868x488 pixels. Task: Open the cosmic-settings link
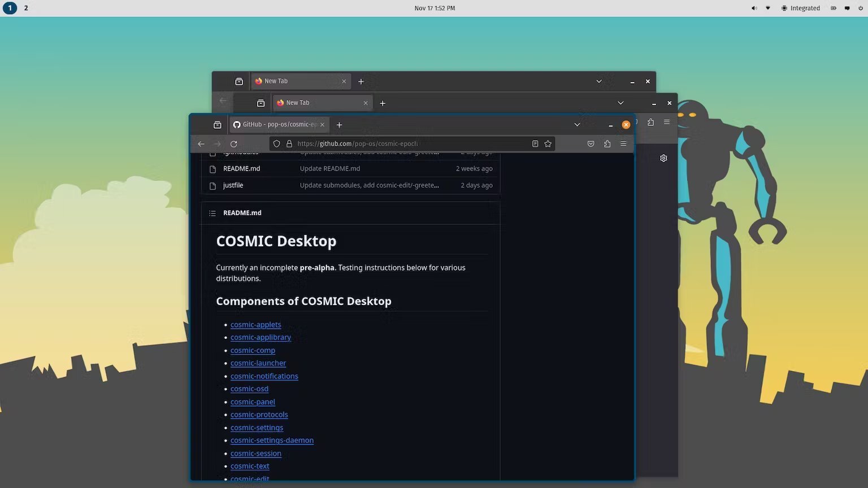point(257,428)
